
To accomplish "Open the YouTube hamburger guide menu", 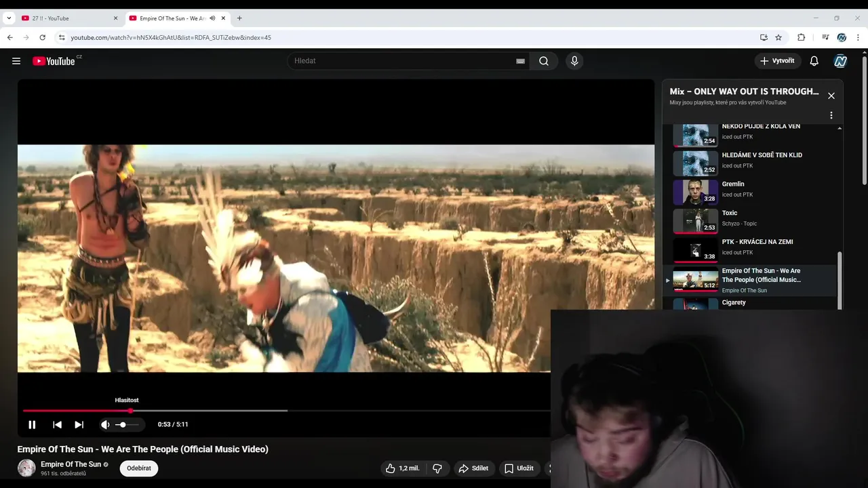I will click(x=16, y=61).
